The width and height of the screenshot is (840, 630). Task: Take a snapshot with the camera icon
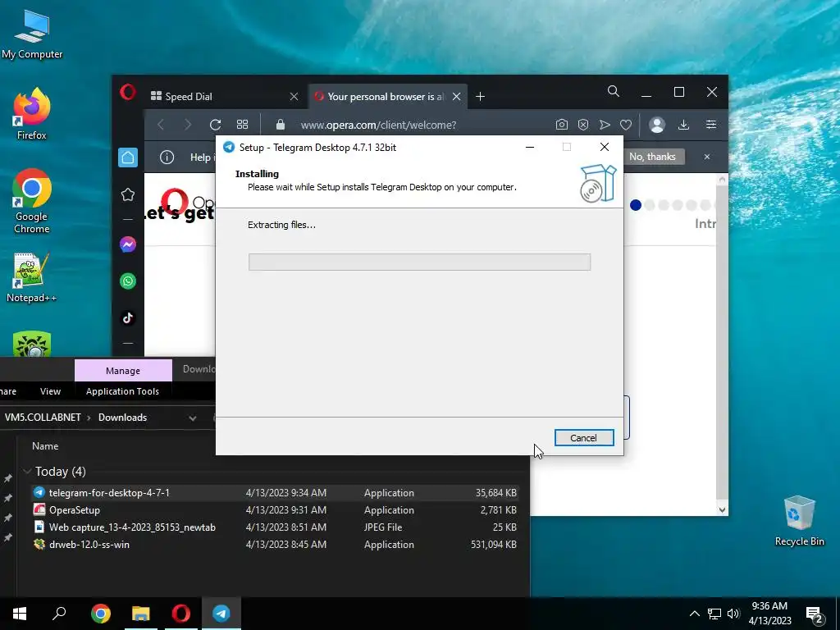pos(561,125)
